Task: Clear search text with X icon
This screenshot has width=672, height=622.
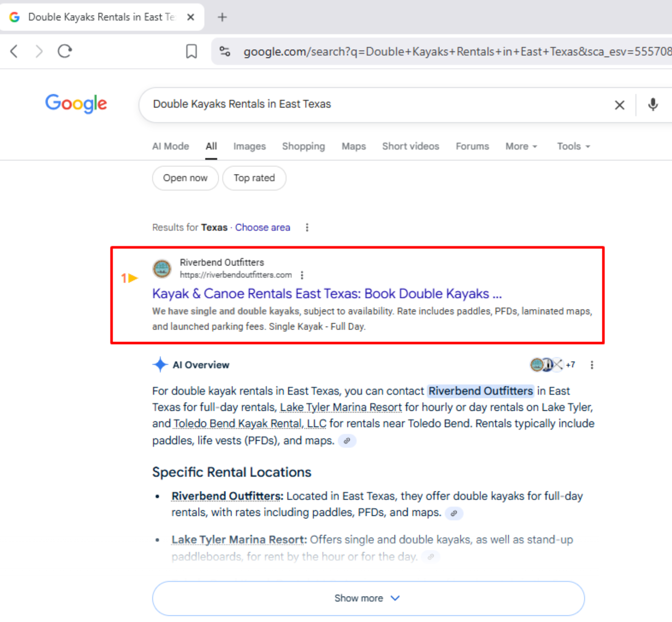Action: pos(619,105)
